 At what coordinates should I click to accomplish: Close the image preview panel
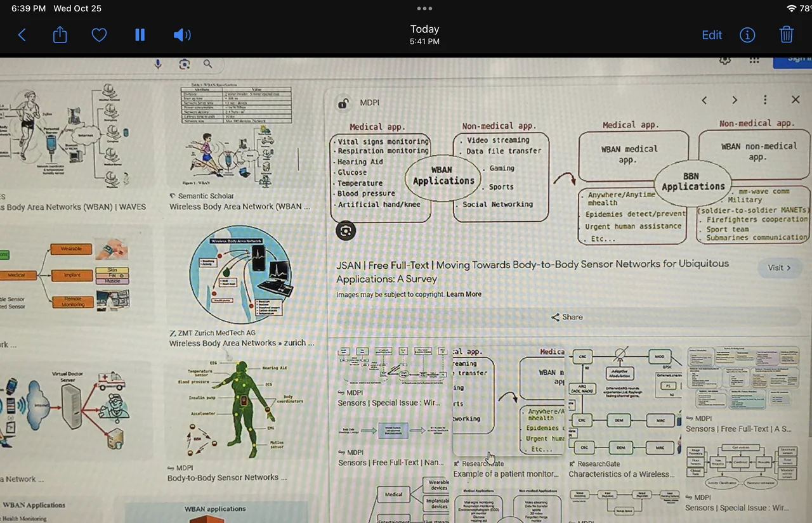click(x=796, y=100)
